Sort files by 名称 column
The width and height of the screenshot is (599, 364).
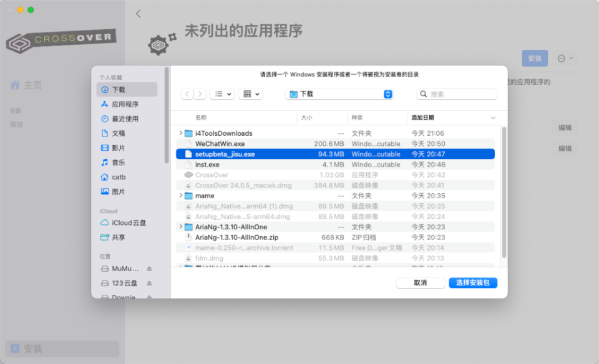point(201,118)
